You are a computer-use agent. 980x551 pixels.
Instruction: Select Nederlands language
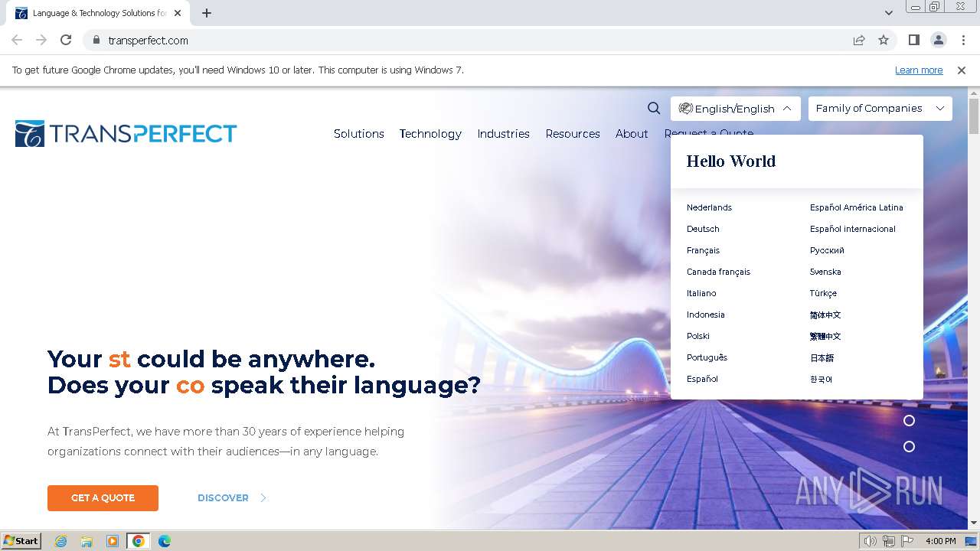pos(709,207)
